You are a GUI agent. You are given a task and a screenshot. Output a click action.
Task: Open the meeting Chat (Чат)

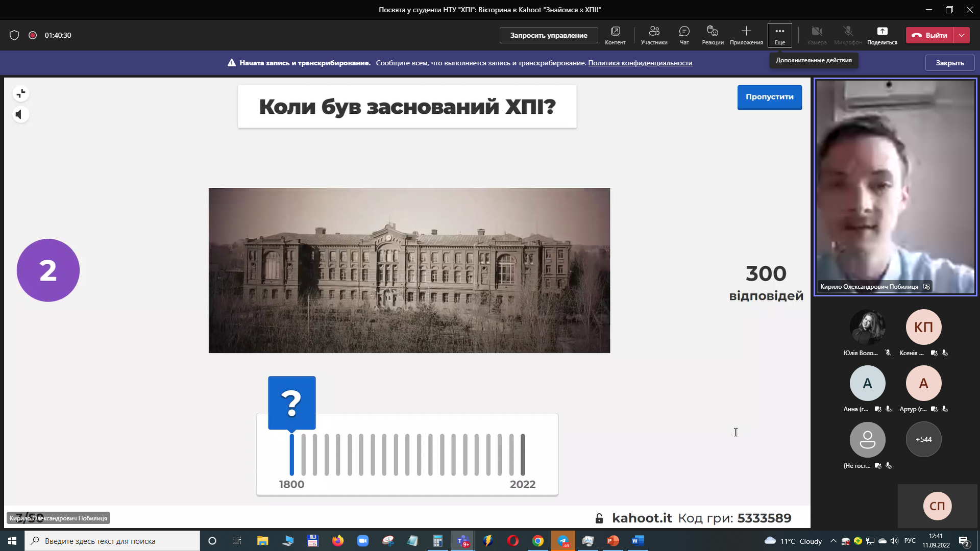pos(684,35)
